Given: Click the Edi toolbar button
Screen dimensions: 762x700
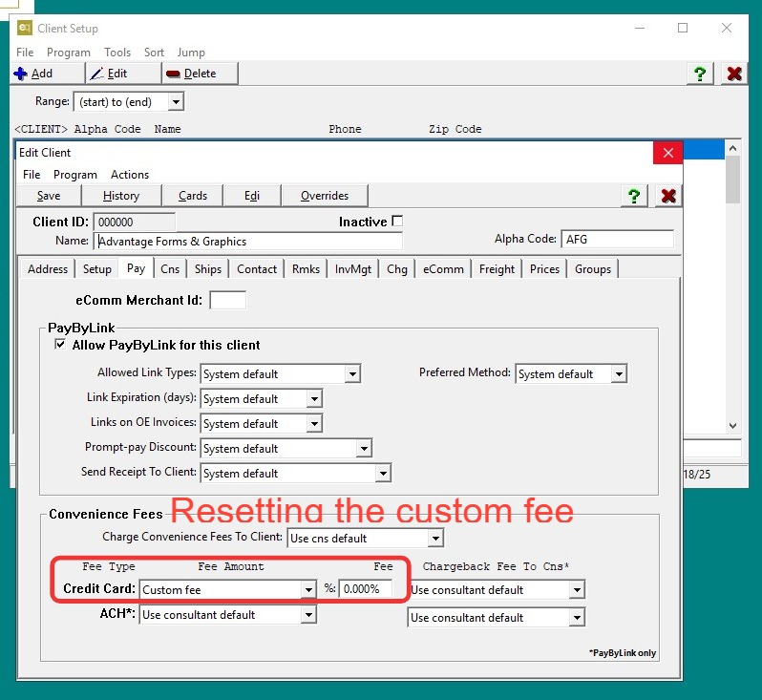Looking at the screenshot, I should pos(252,196).
